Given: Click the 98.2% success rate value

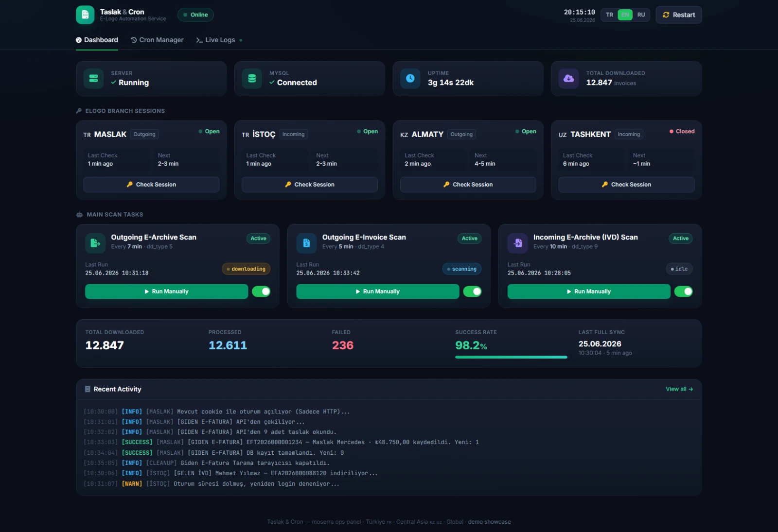Looking at the screenshot, I should click(471, 345).
